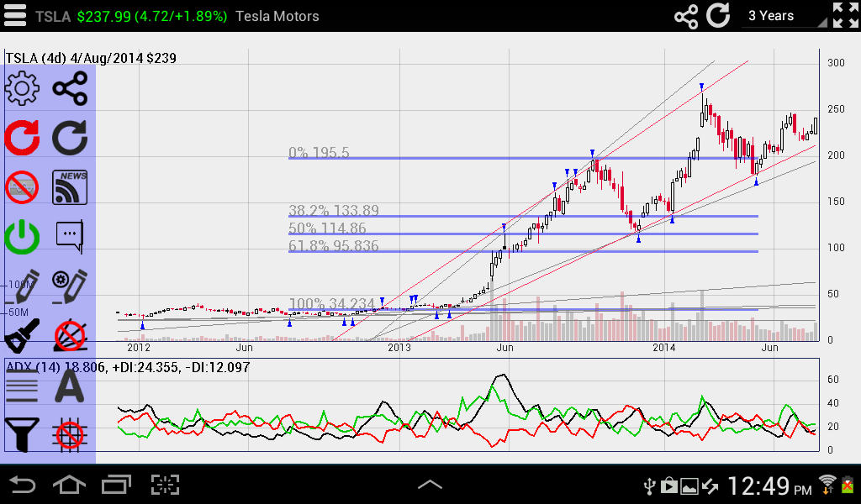Tap the screenshot capture icon
The image size is (861, 504).
pyautogui.click(x=166, y=485)
